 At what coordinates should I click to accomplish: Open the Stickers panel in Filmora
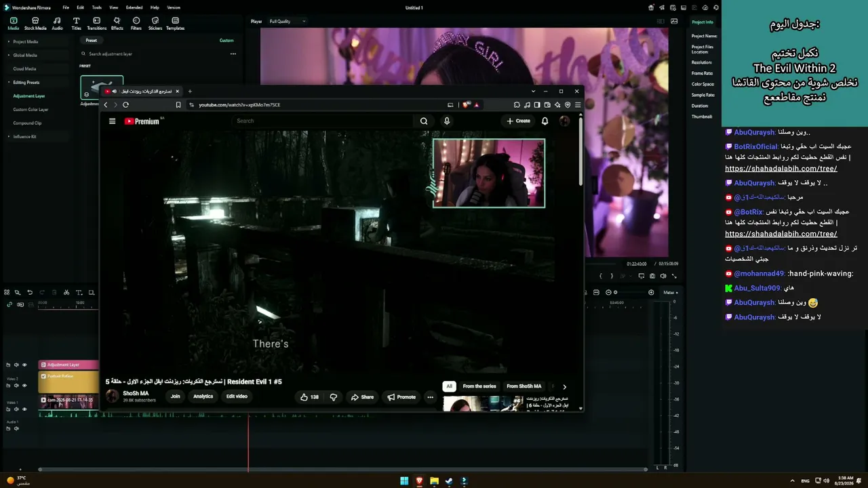(155, 24)
